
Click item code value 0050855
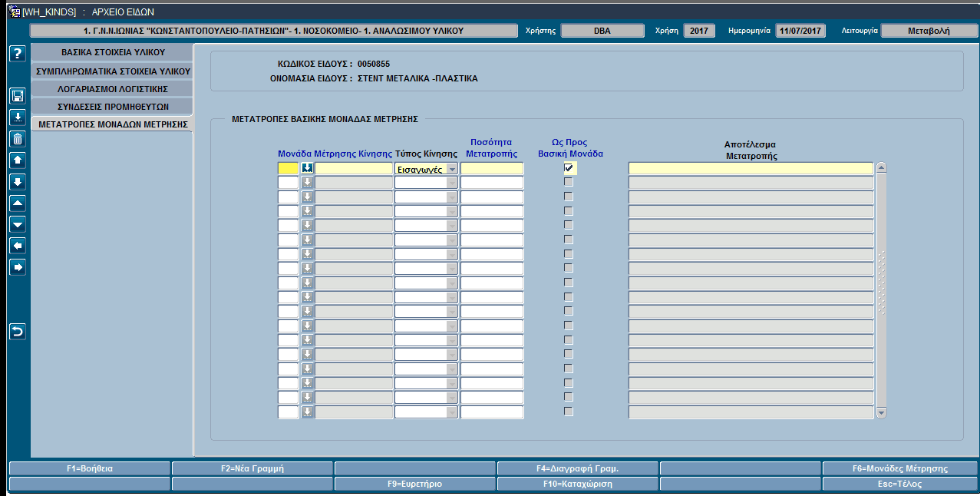point(374,64)
